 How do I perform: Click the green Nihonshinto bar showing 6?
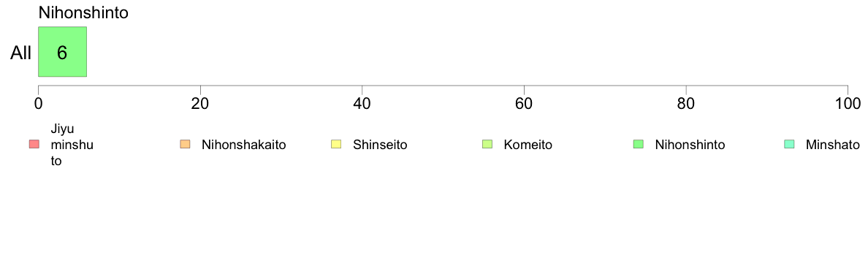(x=62, y=51)
